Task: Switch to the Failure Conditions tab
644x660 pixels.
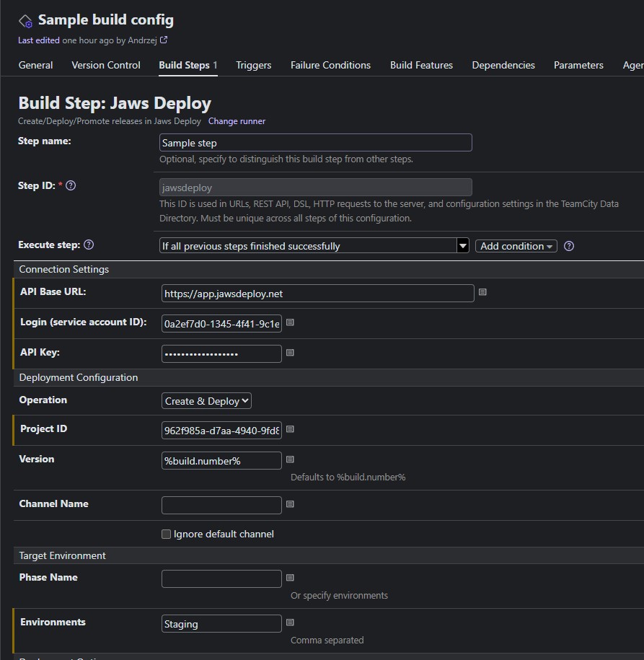Action: click(x=330, y=65)
